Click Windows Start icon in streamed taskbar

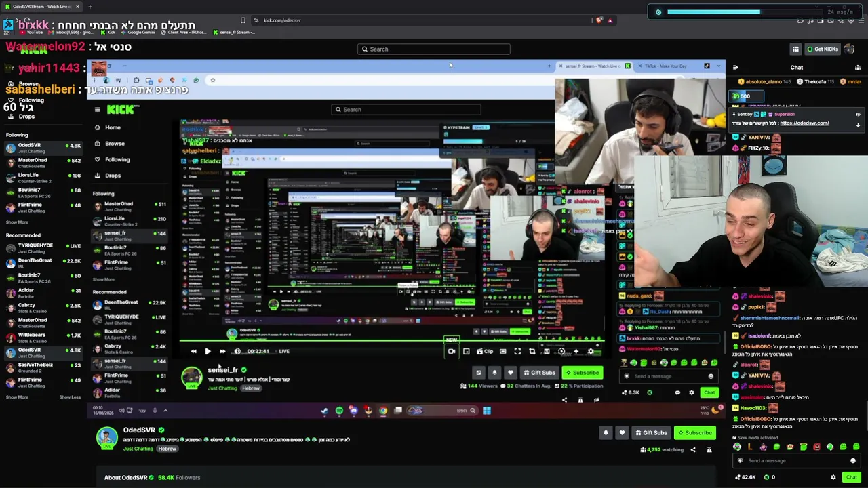(487, 411)
